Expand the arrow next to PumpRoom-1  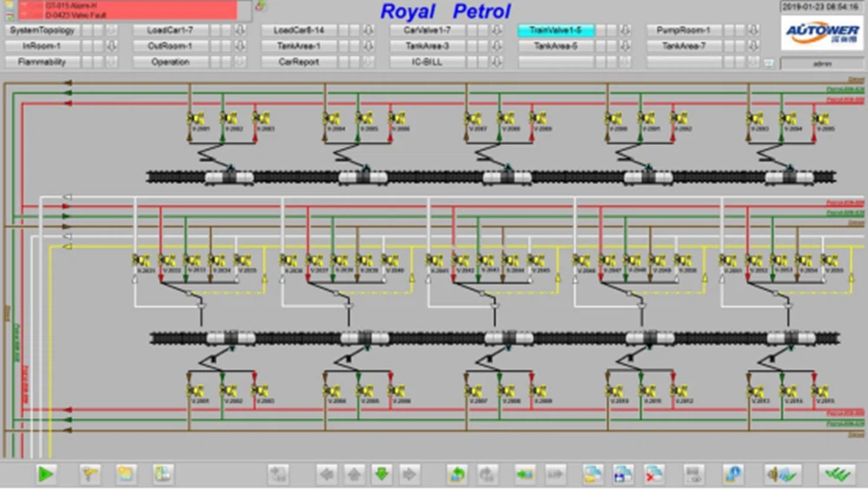[753, 30]
